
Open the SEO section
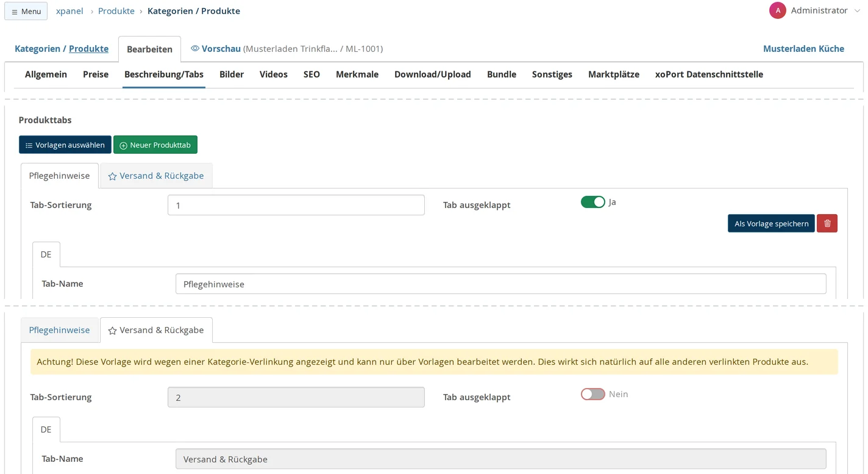(x=311, y=74)
